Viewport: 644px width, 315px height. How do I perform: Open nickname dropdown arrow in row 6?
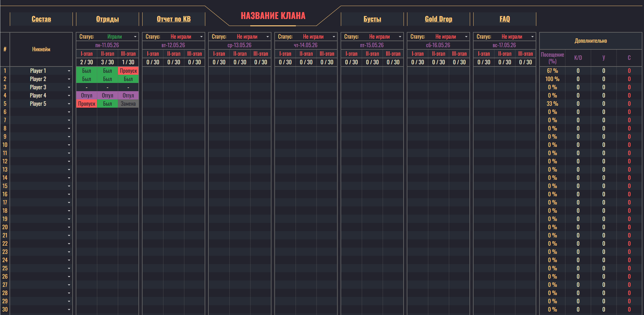(x=69, y=112)
